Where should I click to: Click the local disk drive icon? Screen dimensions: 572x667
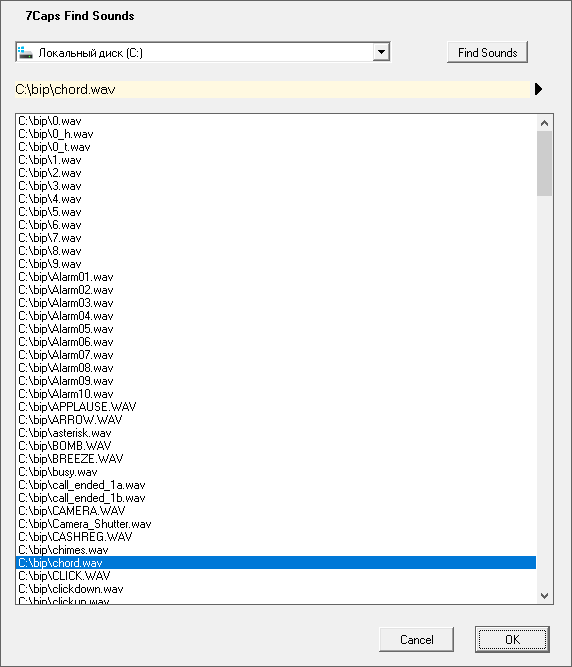tap(26, 53)
